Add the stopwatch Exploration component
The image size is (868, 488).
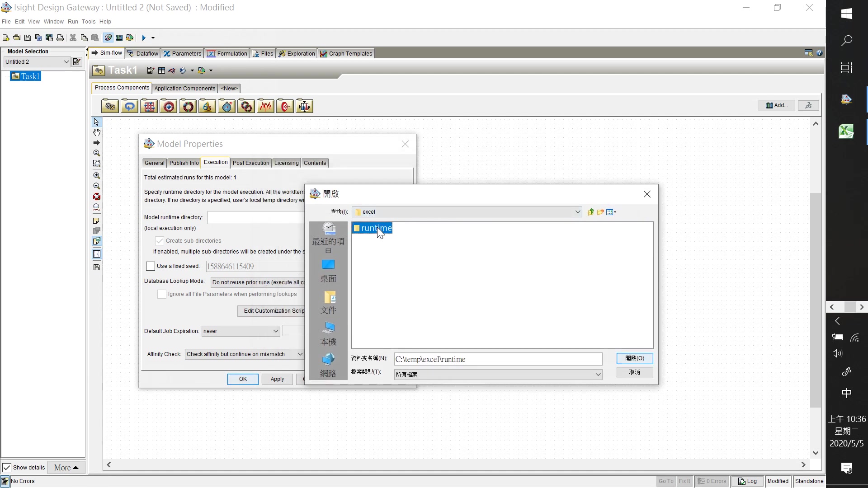coord(226,107)
